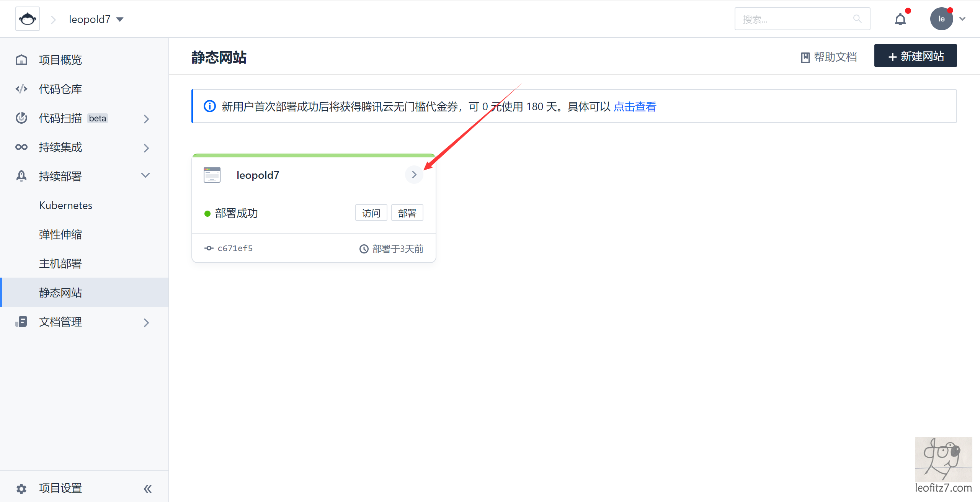Screen dimensions: 980x502
Task: Select the 代码仓库 repository icon
Action: [x=21, y=89]
